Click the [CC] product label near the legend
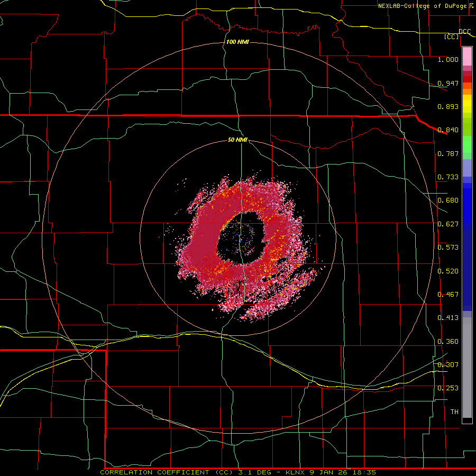The image size is (476, 476). coord(452,36)
